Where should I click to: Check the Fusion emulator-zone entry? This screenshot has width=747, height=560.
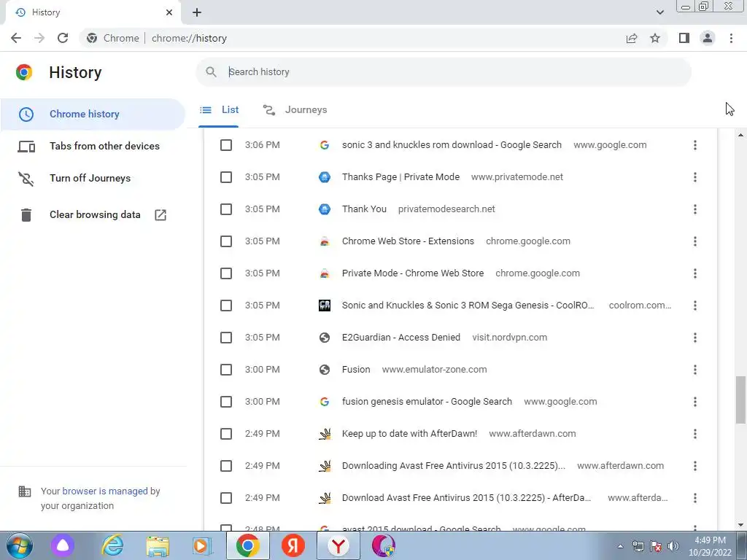226,370
